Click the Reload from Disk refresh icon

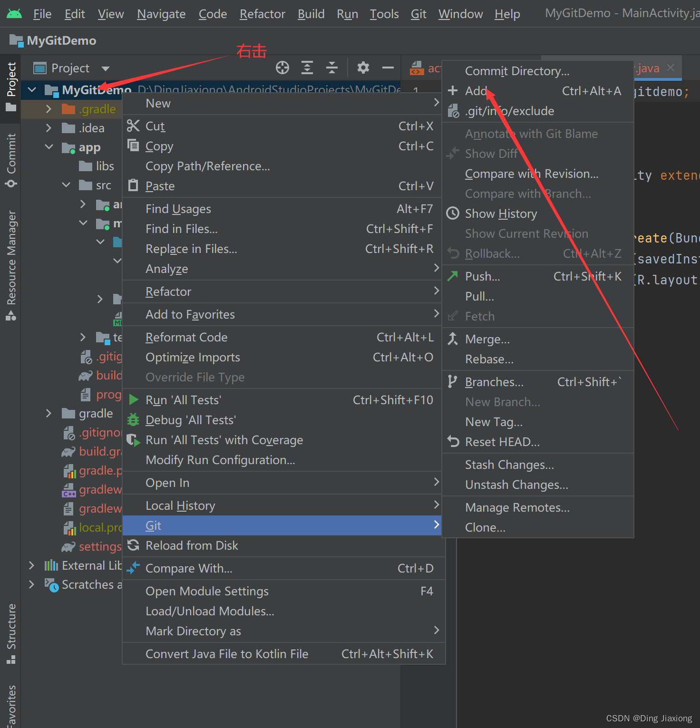[134, 545]
